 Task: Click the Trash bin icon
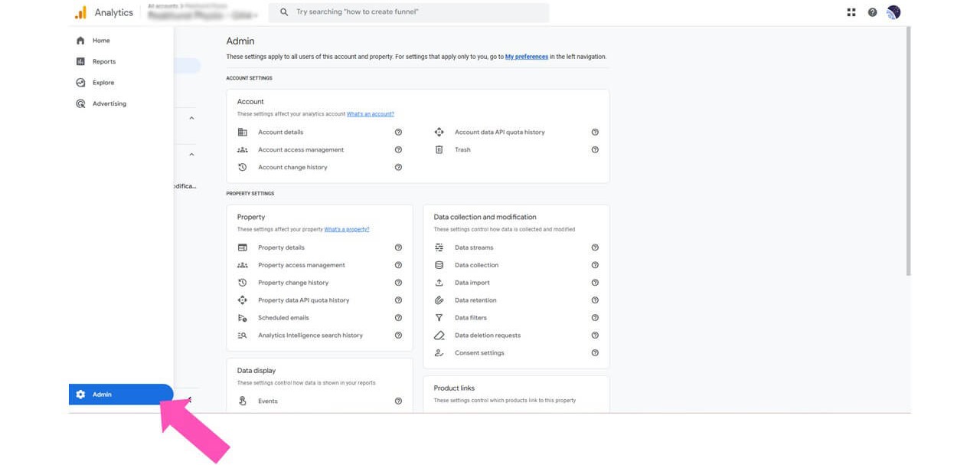[x=439, y=150]
